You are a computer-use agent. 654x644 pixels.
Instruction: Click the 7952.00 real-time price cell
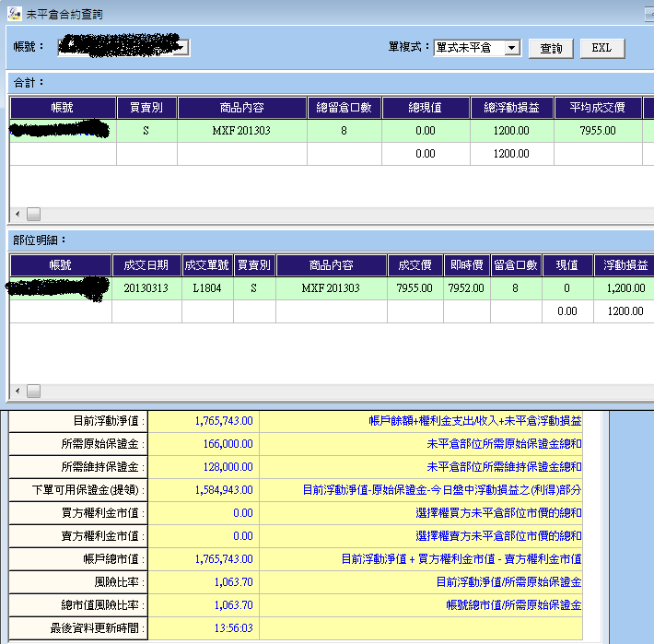(467, 288)
